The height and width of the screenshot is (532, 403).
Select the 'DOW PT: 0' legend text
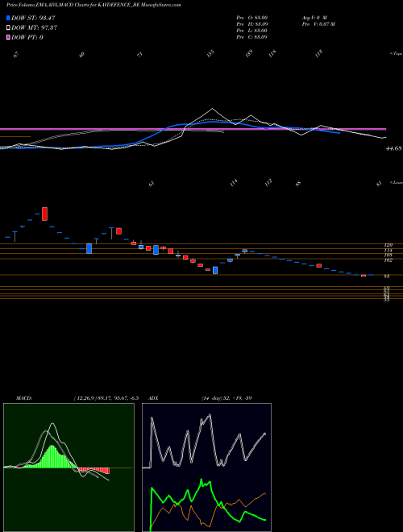click(x=27, y=38)
